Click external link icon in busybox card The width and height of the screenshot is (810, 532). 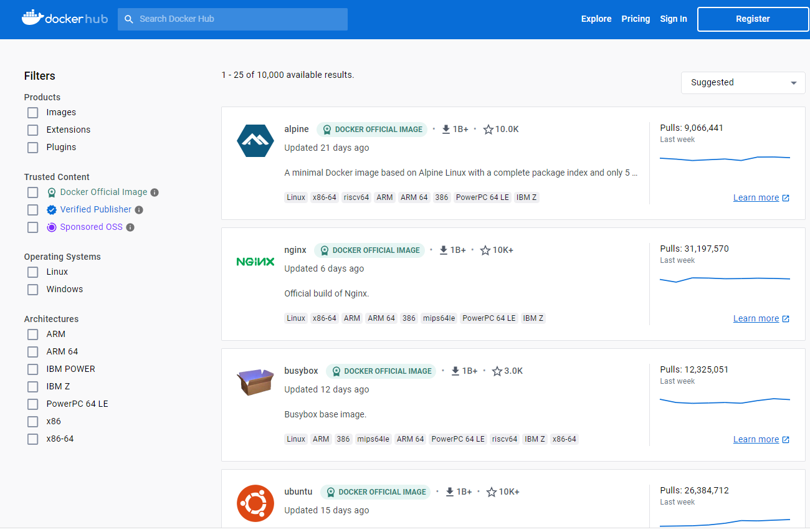click(x=786, y=440)
